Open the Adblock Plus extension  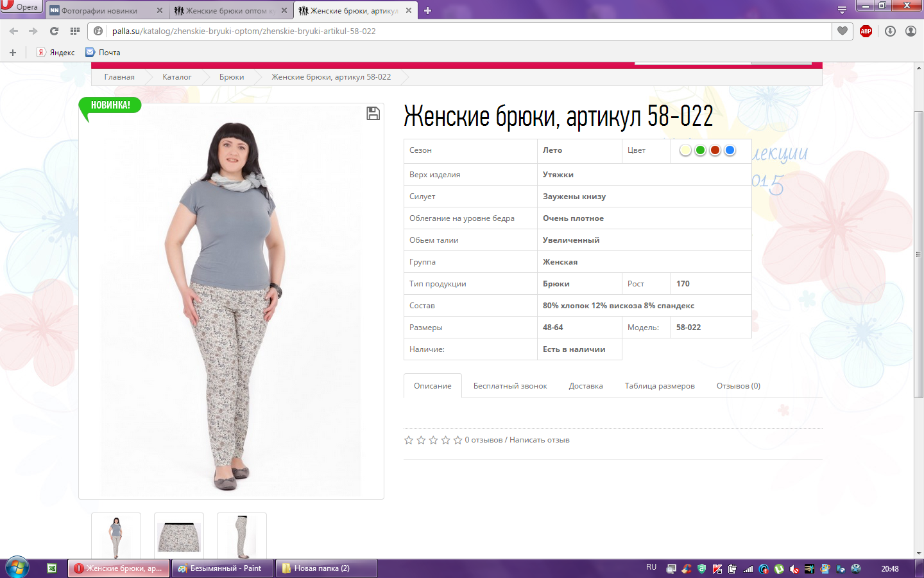(866, 31)
